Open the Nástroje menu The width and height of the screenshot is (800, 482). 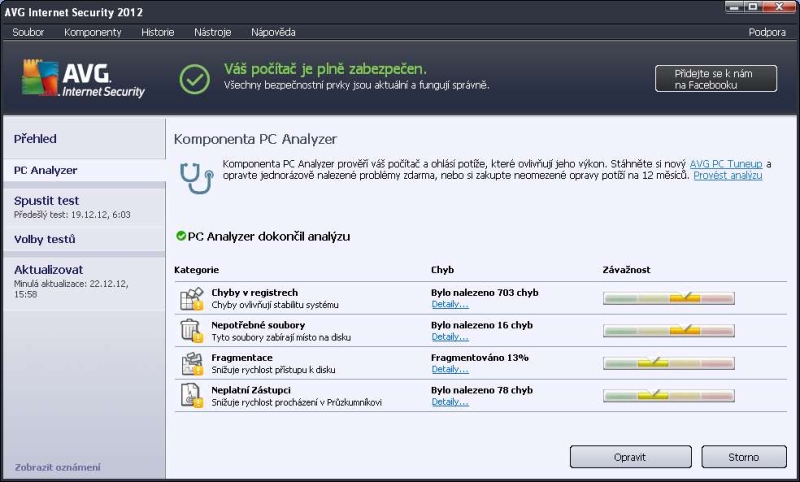(212, 32)
